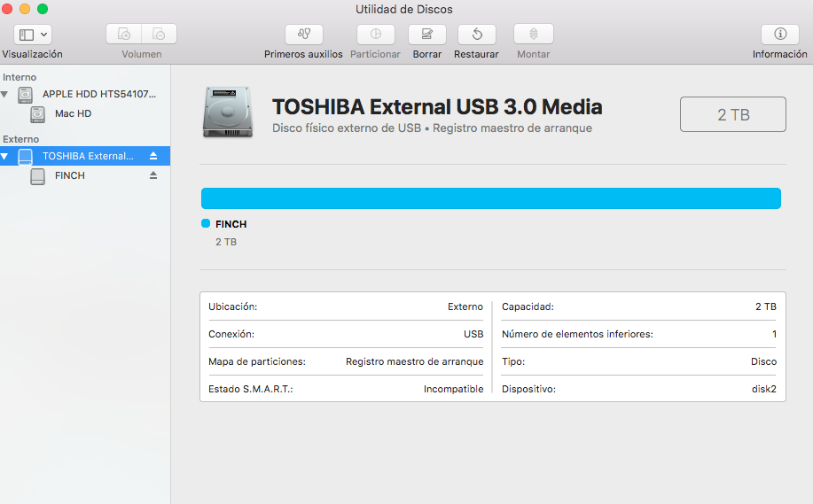
Task: Click the Restaurar restore icon
Action: pos(476,35)
